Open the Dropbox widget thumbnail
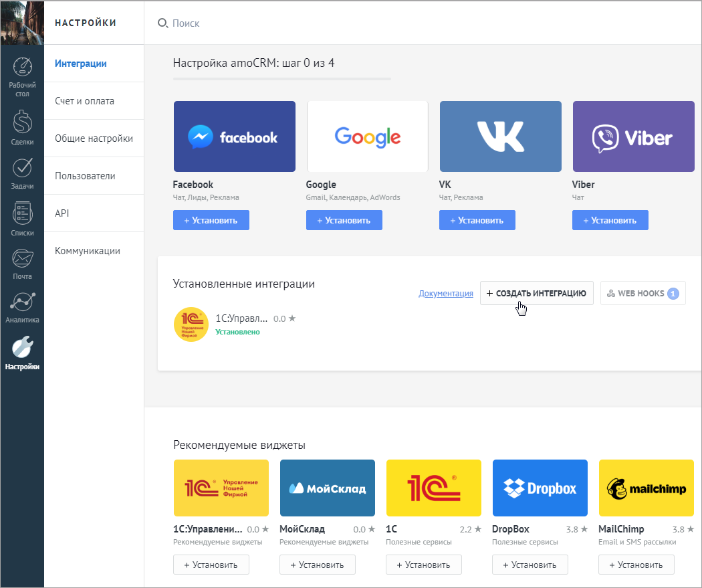 (x=540, y=488)
